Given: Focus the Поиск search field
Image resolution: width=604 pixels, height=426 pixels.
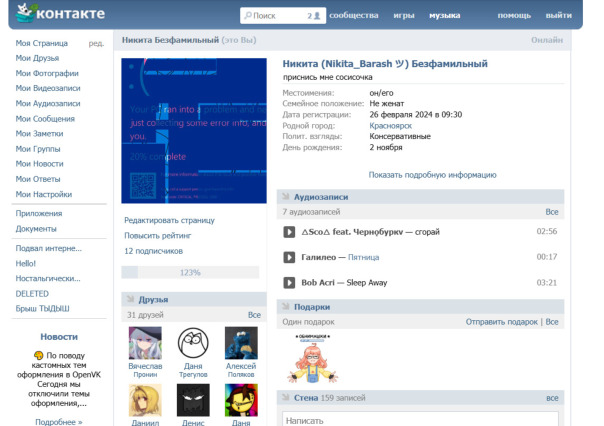Looking at the screenshot, I should point(283,15).
